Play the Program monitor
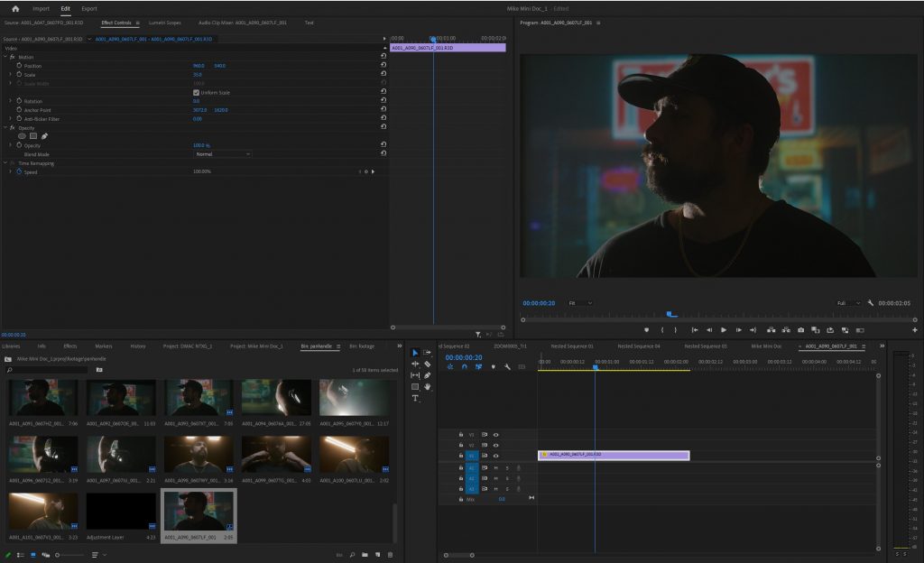Viewport: 924px width, 563px height. point(724,330)
